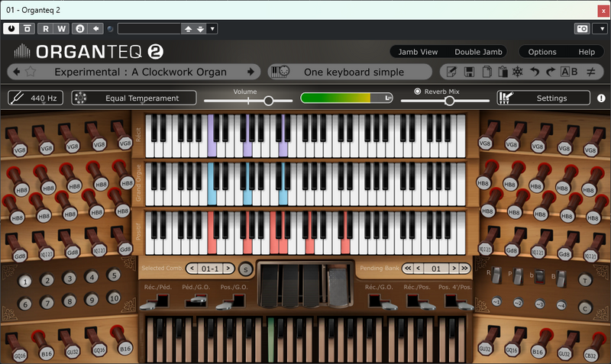Screen dimensions: 611x364
Task: Click the ~4 crescendo piston
Action: (x=561, y=304)
